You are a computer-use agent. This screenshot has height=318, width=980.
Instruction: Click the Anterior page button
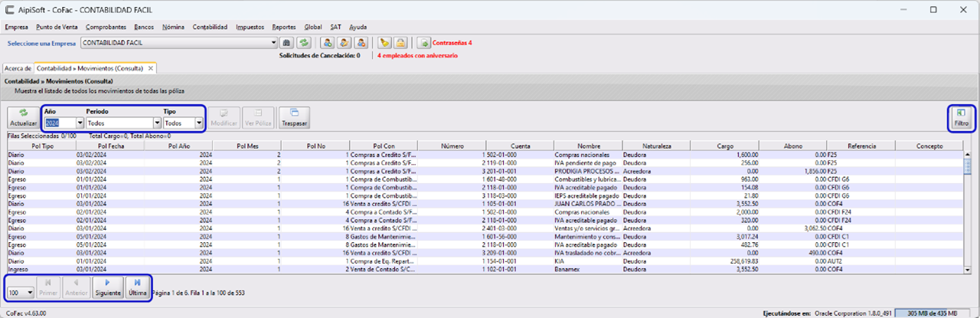click(x=77, y=287)
